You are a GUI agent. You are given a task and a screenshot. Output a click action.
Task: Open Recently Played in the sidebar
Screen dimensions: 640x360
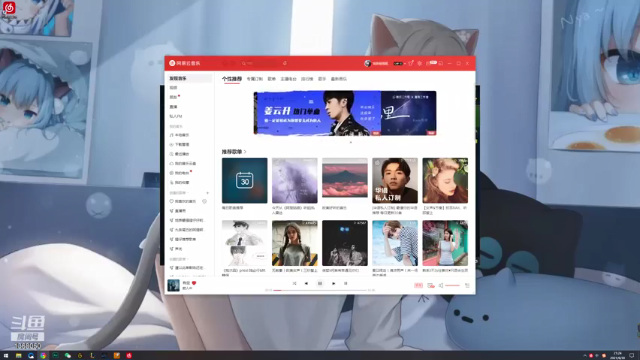(x=180, y=154)
